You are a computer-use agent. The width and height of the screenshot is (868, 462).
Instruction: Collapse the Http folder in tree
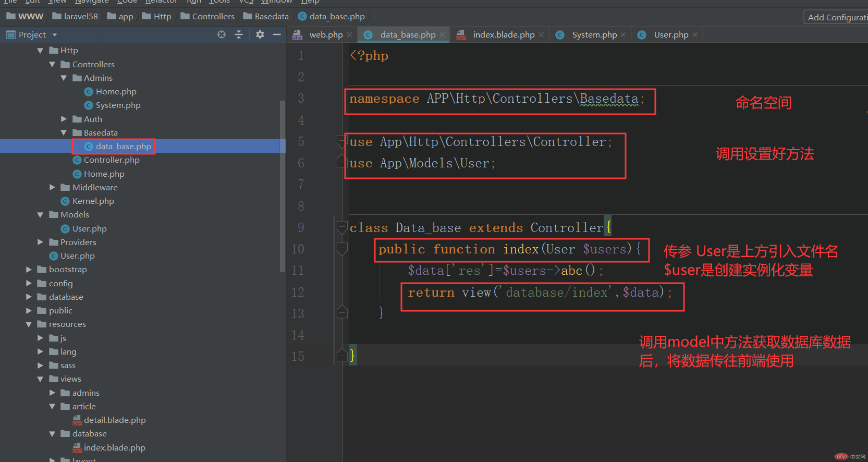41,51
